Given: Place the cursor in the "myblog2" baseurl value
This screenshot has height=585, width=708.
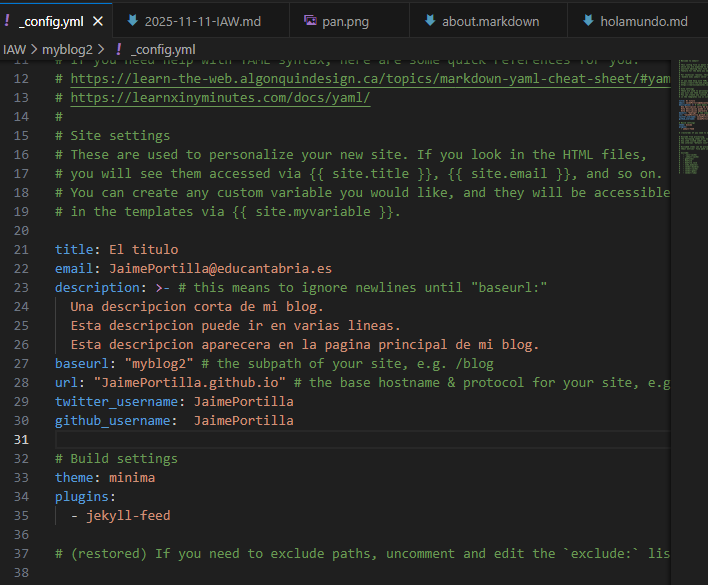Looking at the screenshot, I should point(156,363).
